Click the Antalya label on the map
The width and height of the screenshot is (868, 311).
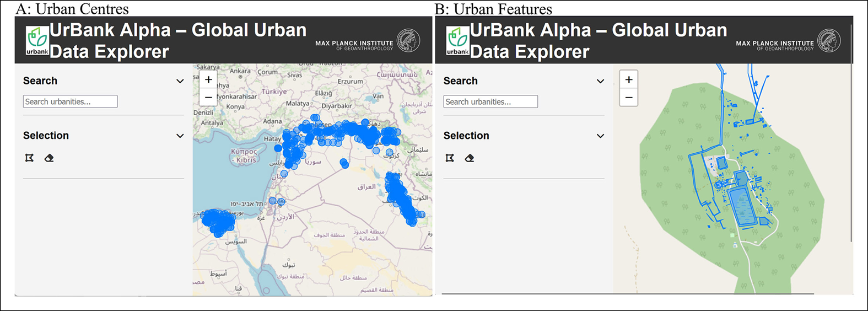tap(212, 123)
